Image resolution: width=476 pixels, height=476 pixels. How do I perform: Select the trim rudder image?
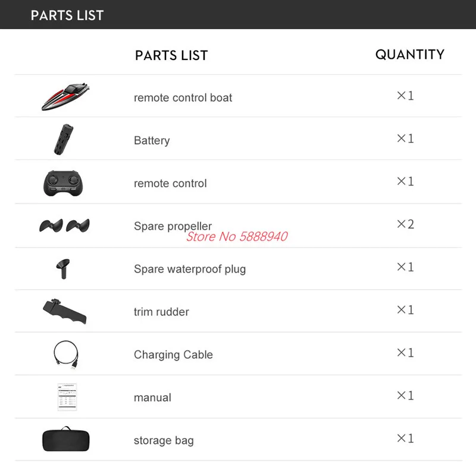pos(65,311)
